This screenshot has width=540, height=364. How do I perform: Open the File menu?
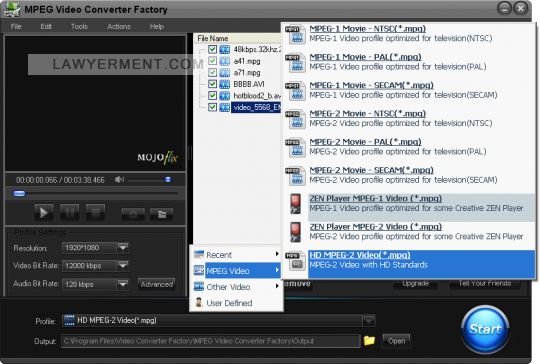tap(16, 27)
